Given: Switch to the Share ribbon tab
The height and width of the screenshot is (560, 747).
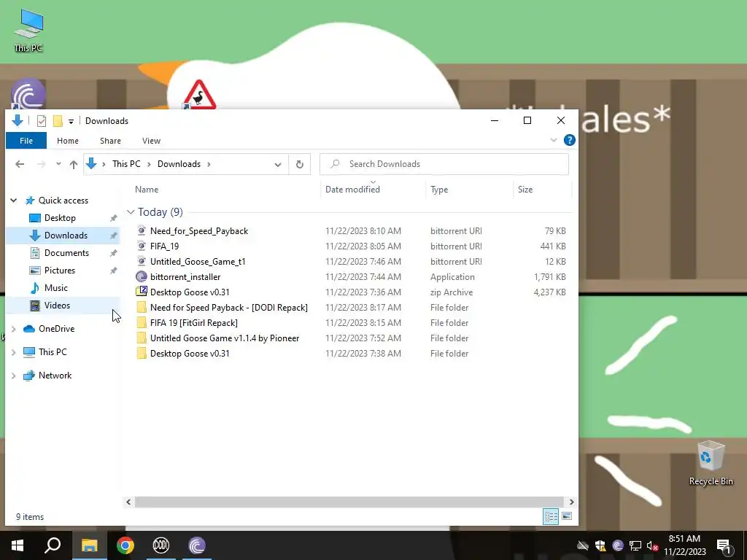Looking at the screenshot, I should 111,141.
